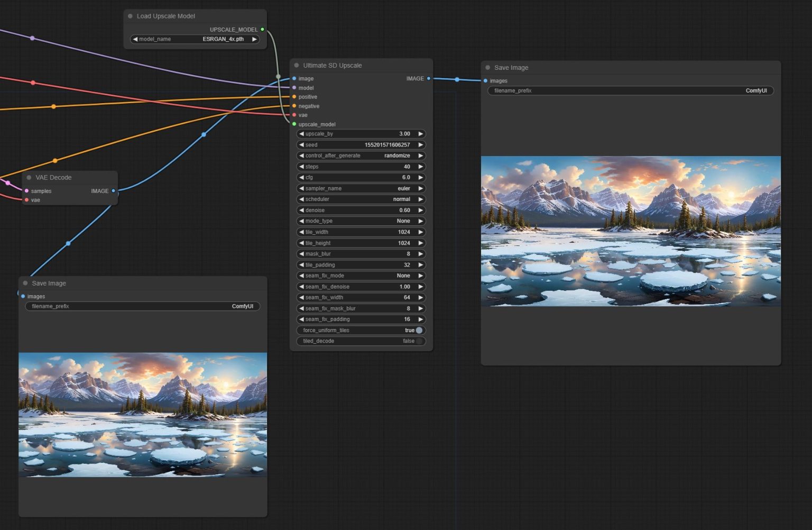Click the upscale_model input socket on Ultimate SD Upscale
812x530 pixels.
(x=294, y=124)
